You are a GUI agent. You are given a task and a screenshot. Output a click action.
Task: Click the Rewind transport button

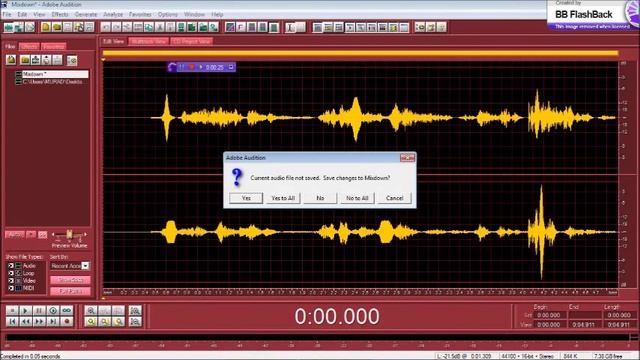(x=25, y=322)
